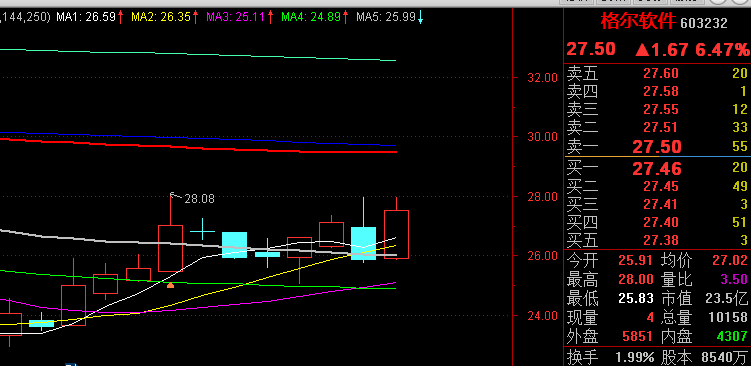Select the MA2: 26.35 indicator label
Screen dimensions: 751x366
[x=161, y=18]
